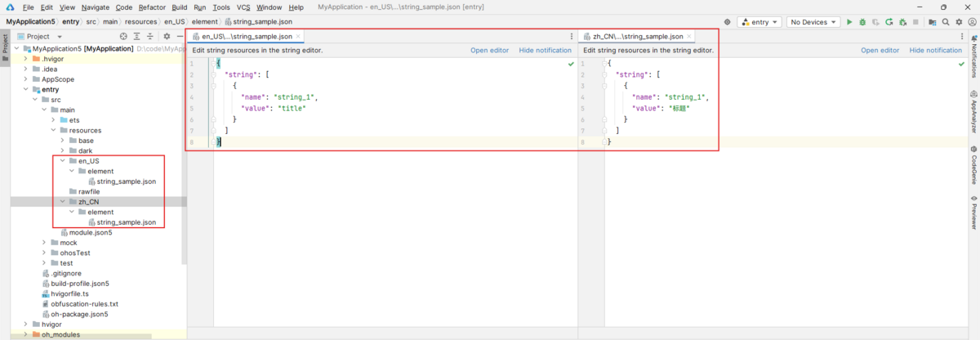The width and height of the screenshot is (980, 340).
Task: Toggle the Notifications side panel
Action: tap(973, 57)
